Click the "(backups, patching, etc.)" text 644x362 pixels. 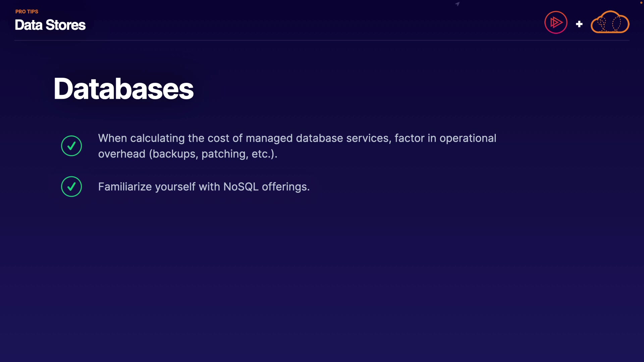(213, 154)
